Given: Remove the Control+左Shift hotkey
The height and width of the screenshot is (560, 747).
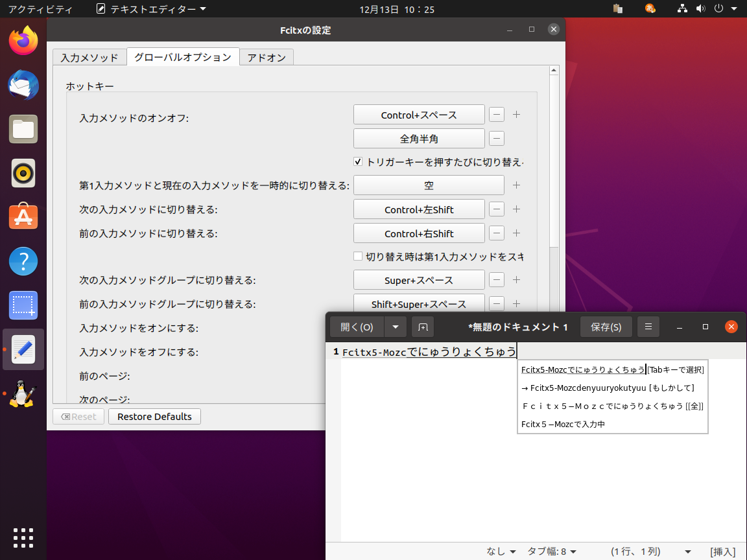Looking at the screenshot, I should [x=497, y=209].
